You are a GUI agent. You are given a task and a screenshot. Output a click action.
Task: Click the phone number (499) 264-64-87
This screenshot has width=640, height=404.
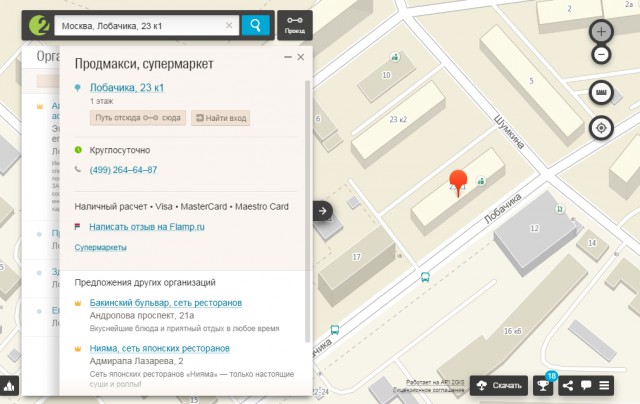123,170
